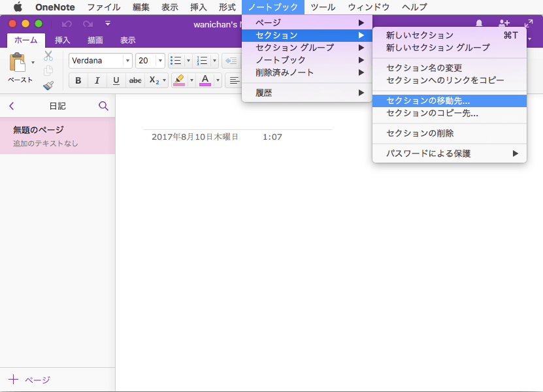Select the 無題のページ page in list
Image resolution: width=543 pixels, height=392 pixels.
tap(58, 136)
